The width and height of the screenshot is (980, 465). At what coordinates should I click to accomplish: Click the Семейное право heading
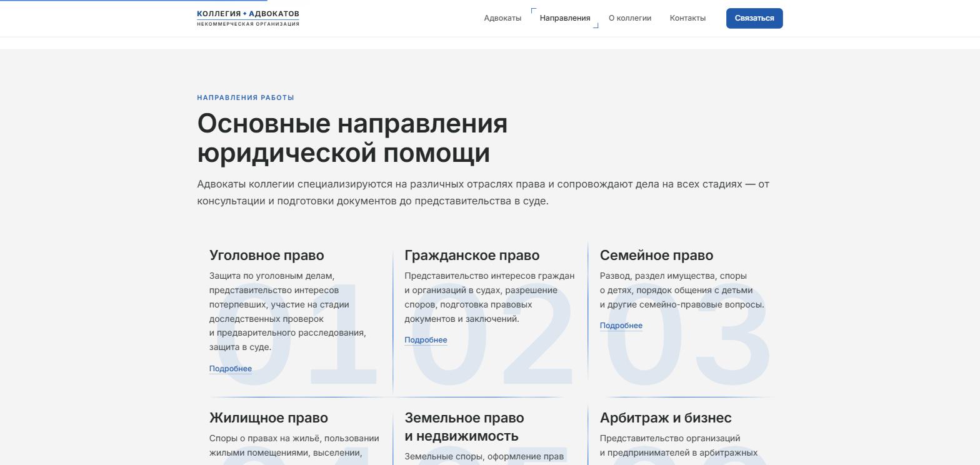coord(656,255)
